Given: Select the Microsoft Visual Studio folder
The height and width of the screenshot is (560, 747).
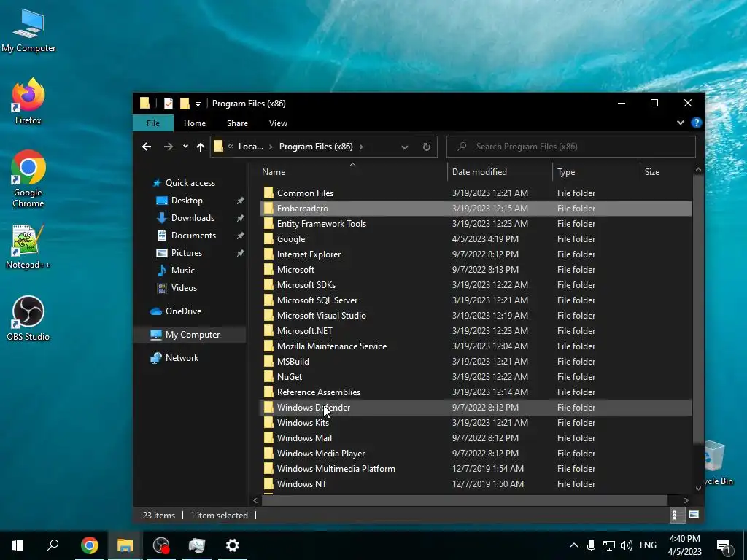Looking at the screenshot, I should point(476,315).
